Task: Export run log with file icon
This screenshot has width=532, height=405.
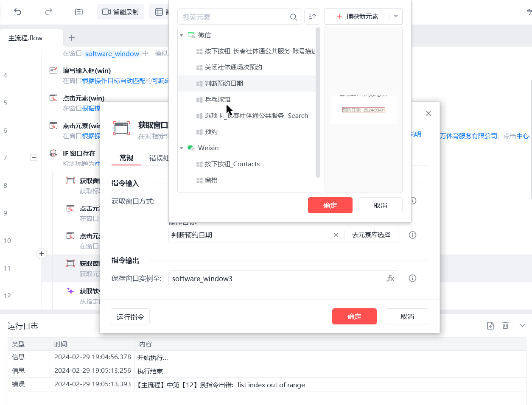Action: pyautogui.click(x=490, y=325)
